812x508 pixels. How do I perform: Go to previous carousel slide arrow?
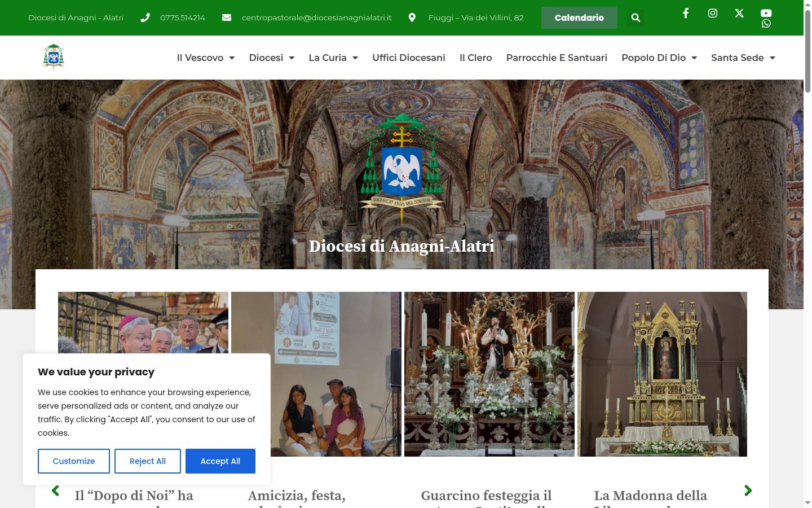(x=55, y=491)
